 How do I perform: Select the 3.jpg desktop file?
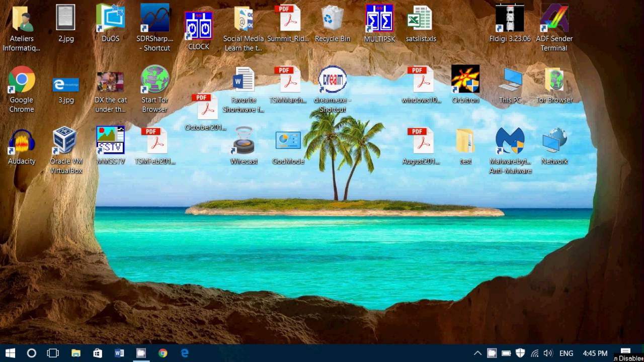point(66,84)
